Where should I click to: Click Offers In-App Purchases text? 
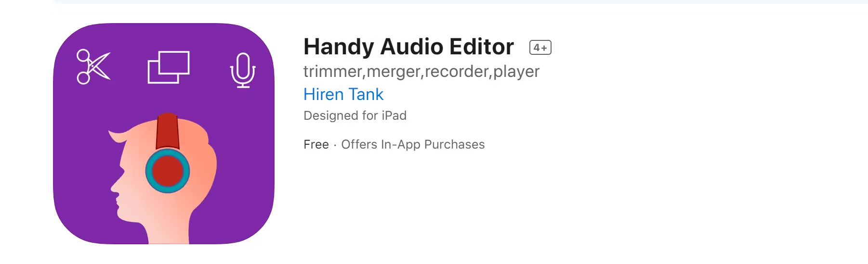(x=413, y=144)
